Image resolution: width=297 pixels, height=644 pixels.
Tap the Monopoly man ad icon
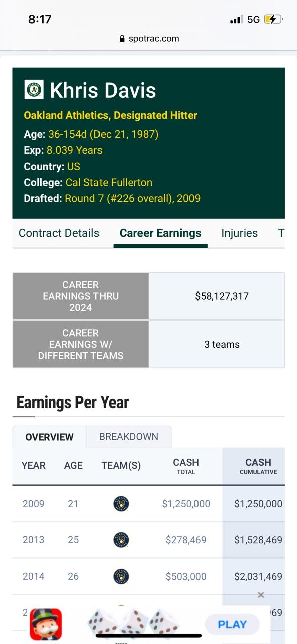point(46,624)
